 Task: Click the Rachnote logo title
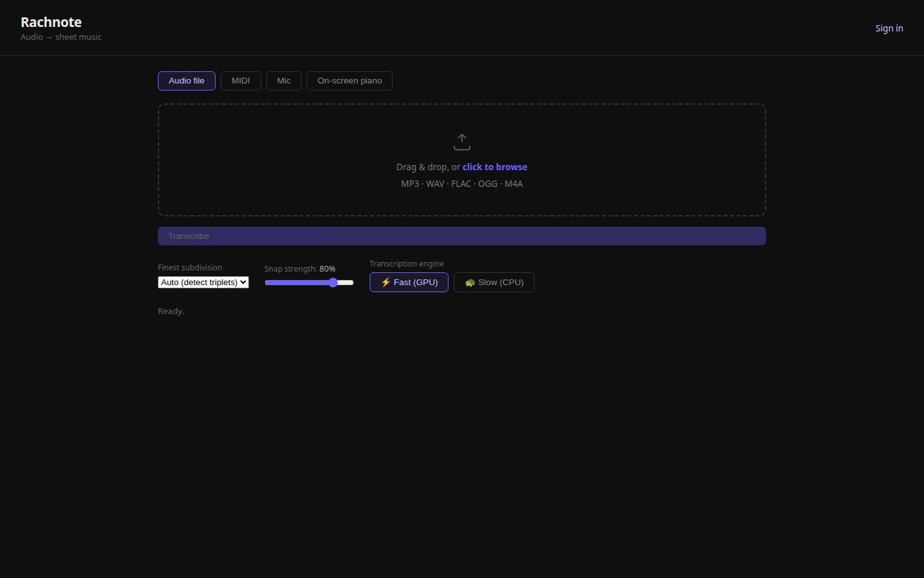pos(51,22)
